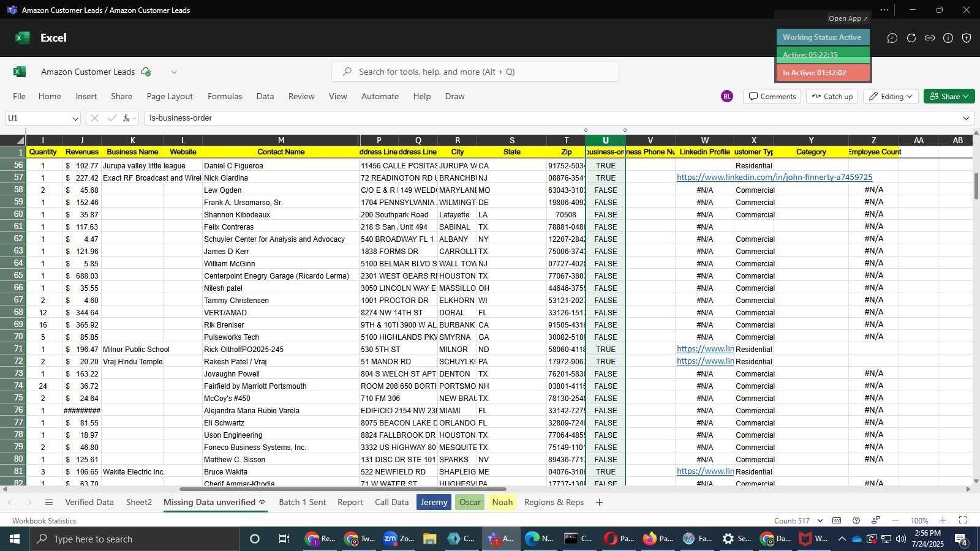Click the give feedback icon in status bar
The image size is (980, 551).
[876, 520]
